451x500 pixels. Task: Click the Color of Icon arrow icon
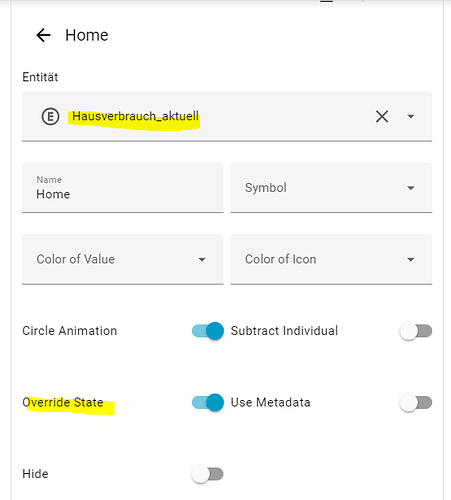[411, 259]
